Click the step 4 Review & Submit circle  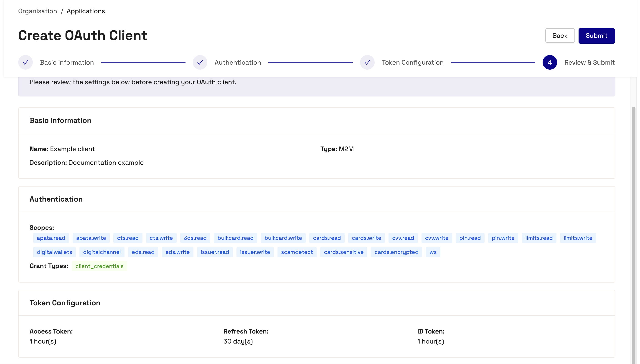coord(549,62)
